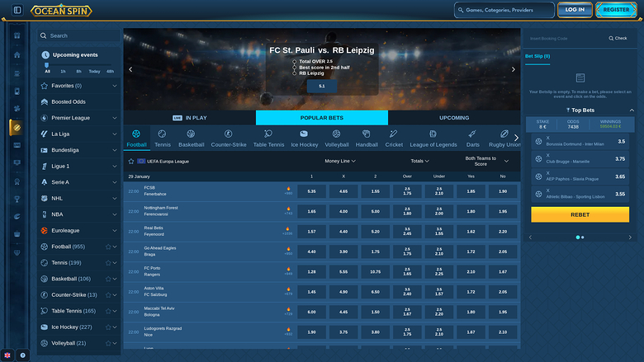Select Today upcoming events filter
The height and width of the screenshot is (362, 644).
[94, 72]
